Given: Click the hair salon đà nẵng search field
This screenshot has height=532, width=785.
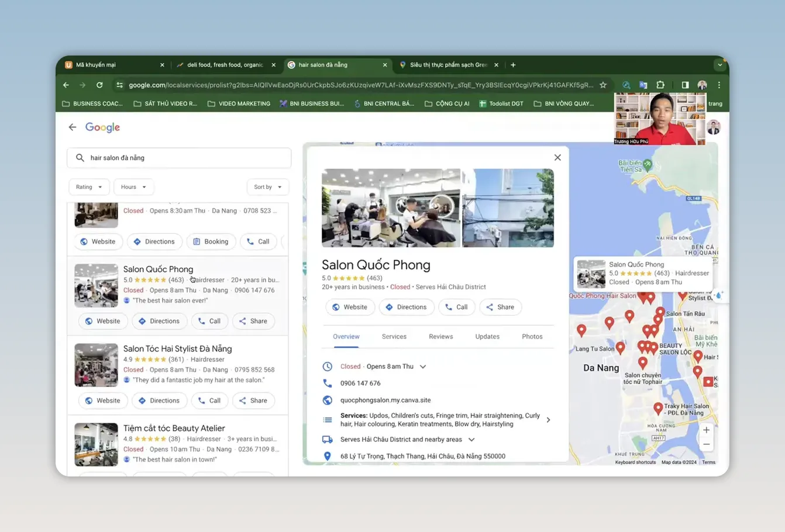Looking at the screenshot, I should [179, 158].
